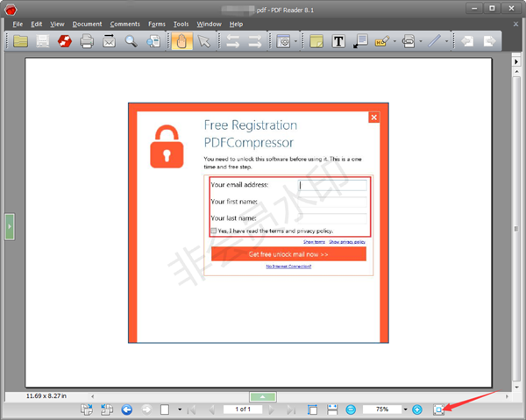Open the Window menu

(x=209, y=25)
